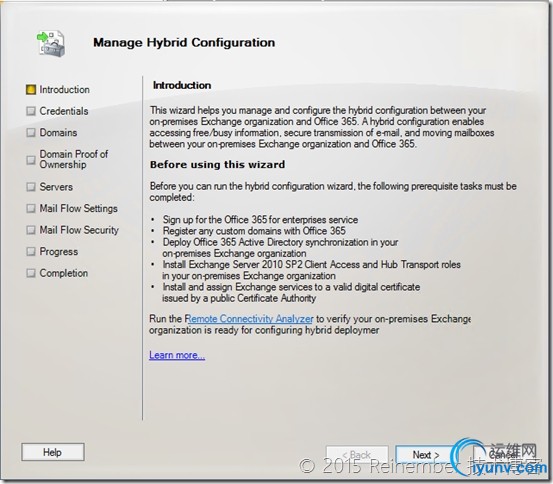Image resolution: width=553 pixels, height=484 pixels.
Task: Click the Manage Hybrid Configuration wizard icon
Action: click(51, 44)
